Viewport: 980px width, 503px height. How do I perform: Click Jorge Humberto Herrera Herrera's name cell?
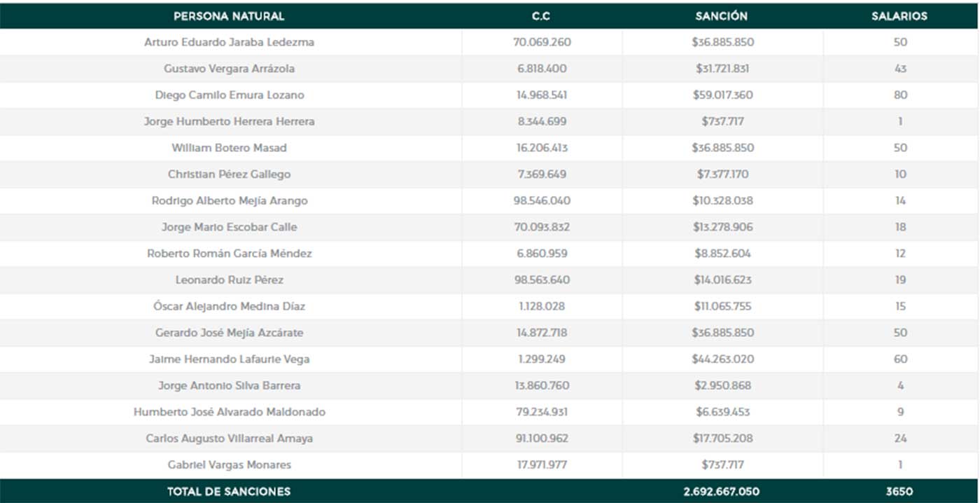click(229, 121)
